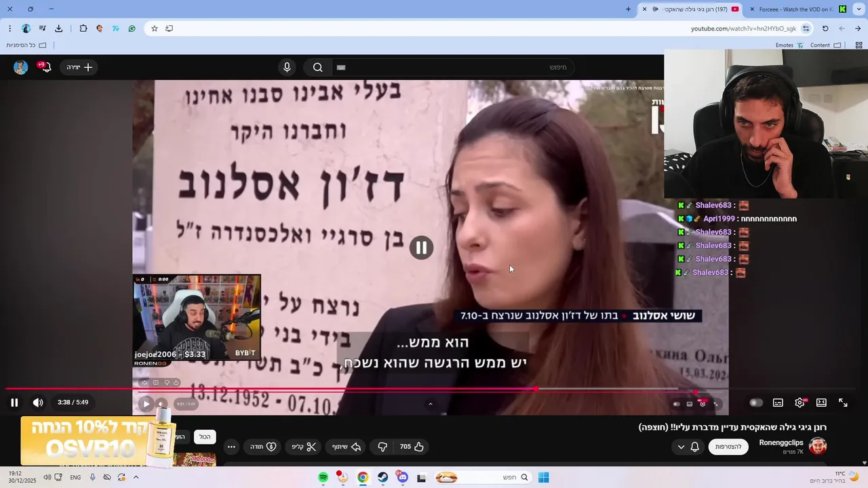The image size is (868, 488).
Task: Open the face avatar extension in the toolbar
Action: [100, 28]
